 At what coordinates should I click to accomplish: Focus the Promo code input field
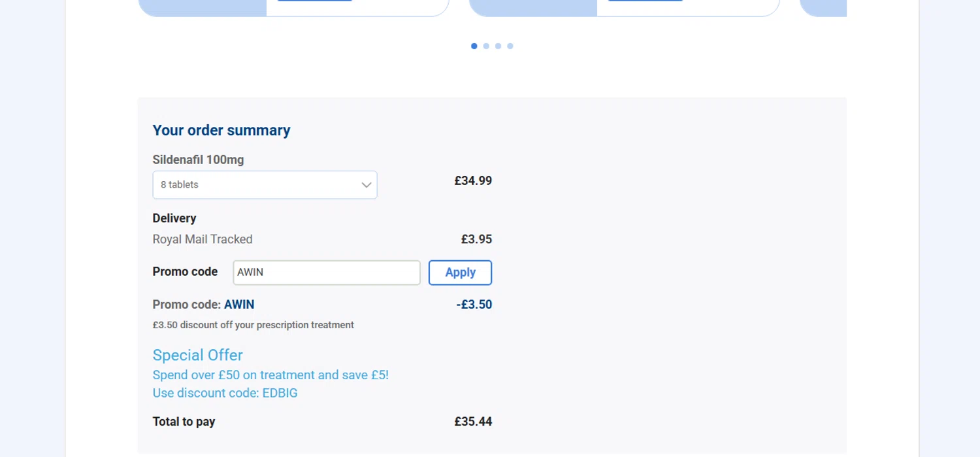pos(326,273)
